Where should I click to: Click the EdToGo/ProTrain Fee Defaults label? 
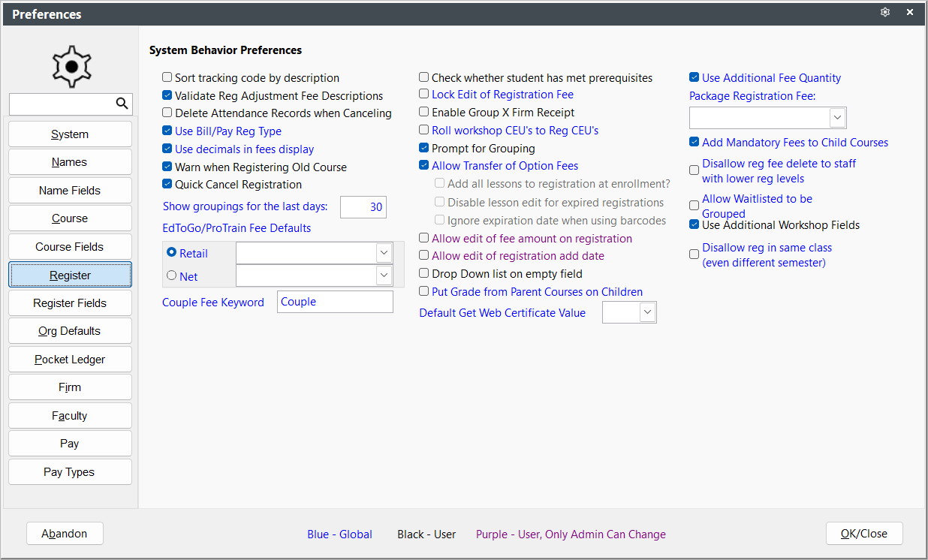(237, 227)
